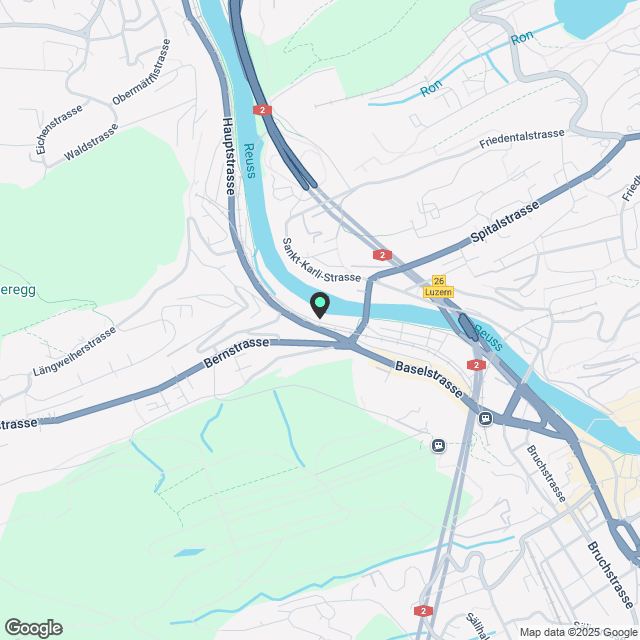Click the yellow route 26 Luzern badge

coord(438,287)
